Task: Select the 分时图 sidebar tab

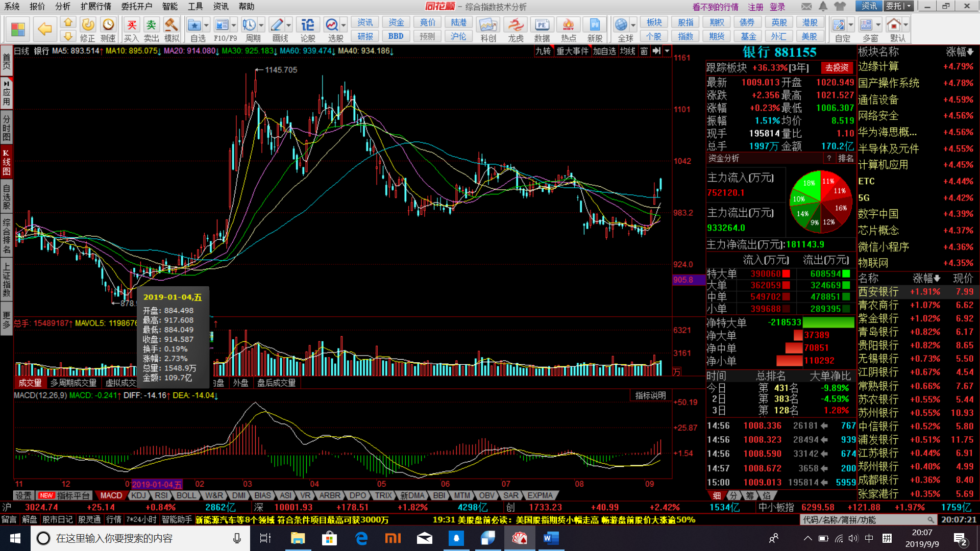Action: (x=6, y=128)
